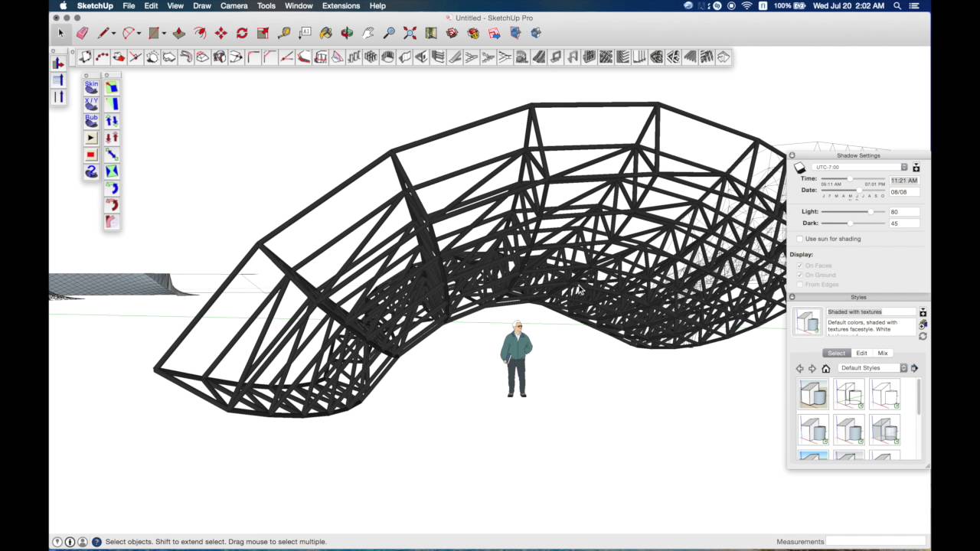Click the forward arrow in Styles browser
This screenshot has width=980, height=551.
pos(812,368)
